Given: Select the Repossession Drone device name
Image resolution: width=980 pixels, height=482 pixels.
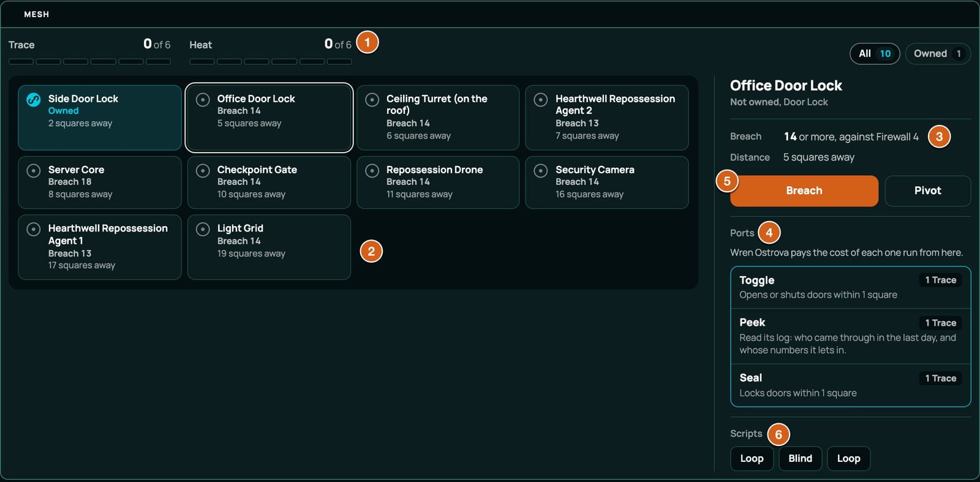Looking at the screenshot, I should 434,170.
